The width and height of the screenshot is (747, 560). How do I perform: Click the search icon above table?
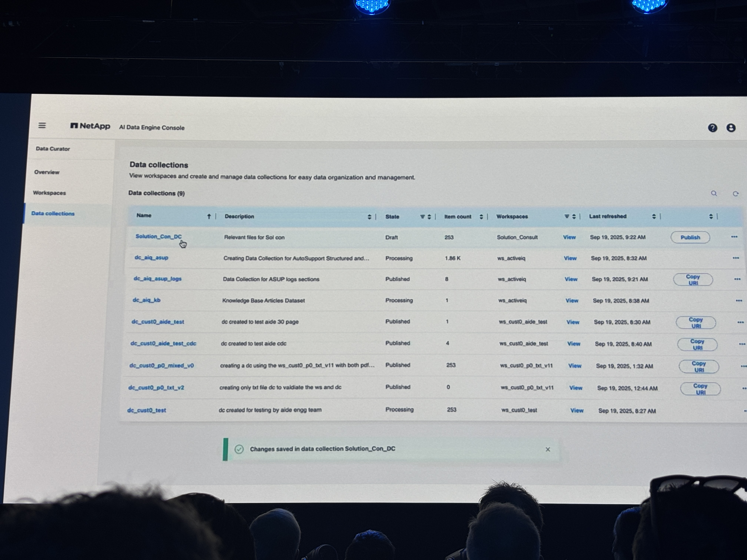coord(714,193)
